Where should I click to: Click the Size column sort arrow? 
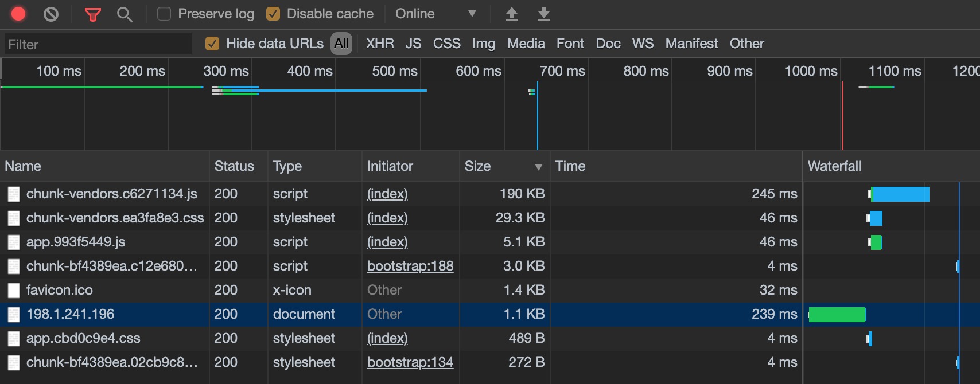[538, 167]
